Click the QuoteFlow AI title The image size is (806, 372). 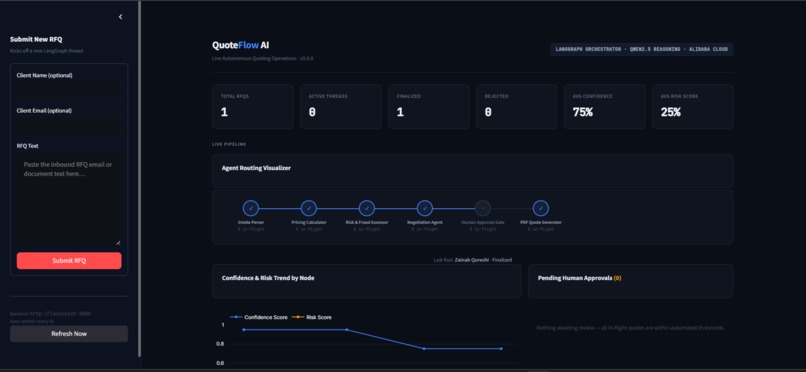click(x=241, y=45)
